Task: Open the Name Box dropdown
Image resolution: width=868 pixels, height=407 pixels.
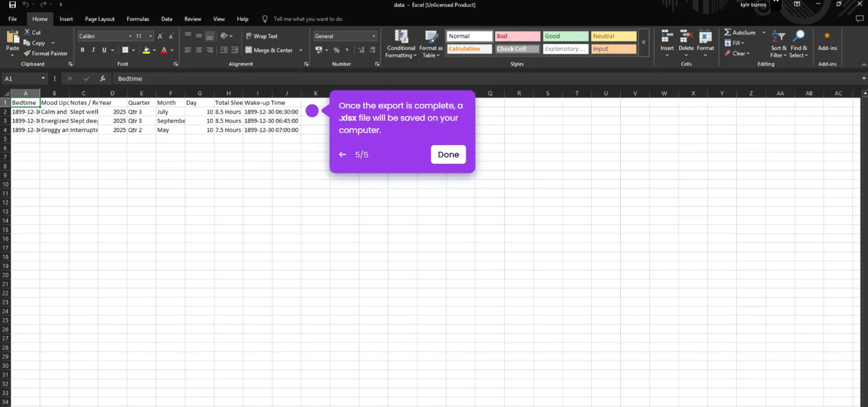Action: click(43, 78)
